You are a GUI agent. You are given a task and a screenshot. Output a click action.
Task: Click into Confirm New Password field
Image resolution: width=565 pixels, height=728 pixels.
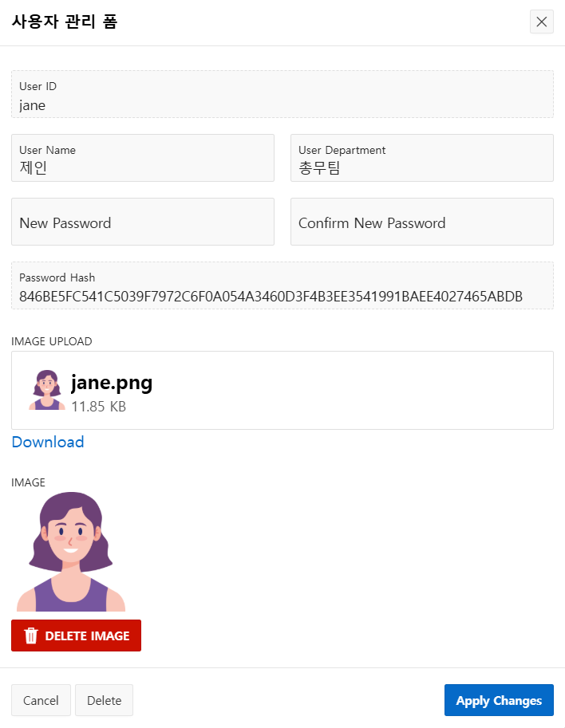(x=422, y=222)
